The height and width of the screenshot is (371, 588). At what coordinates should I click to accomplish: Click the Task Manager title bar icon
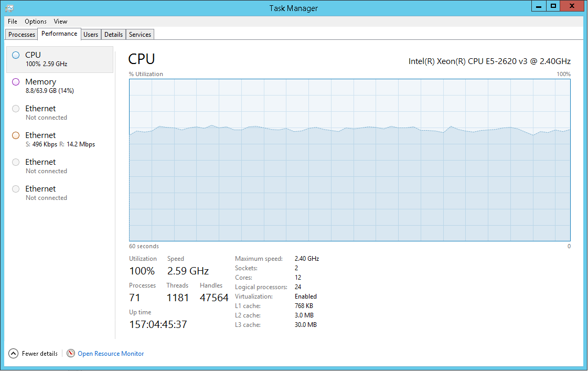point(9,8)
